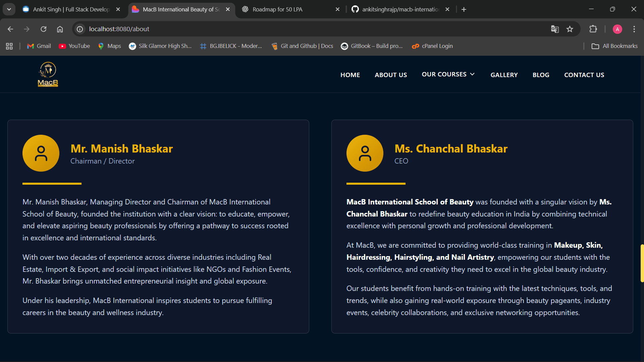Click the browser reload icon
This screenshot has height=362, width=644.
tap(44, 29)
